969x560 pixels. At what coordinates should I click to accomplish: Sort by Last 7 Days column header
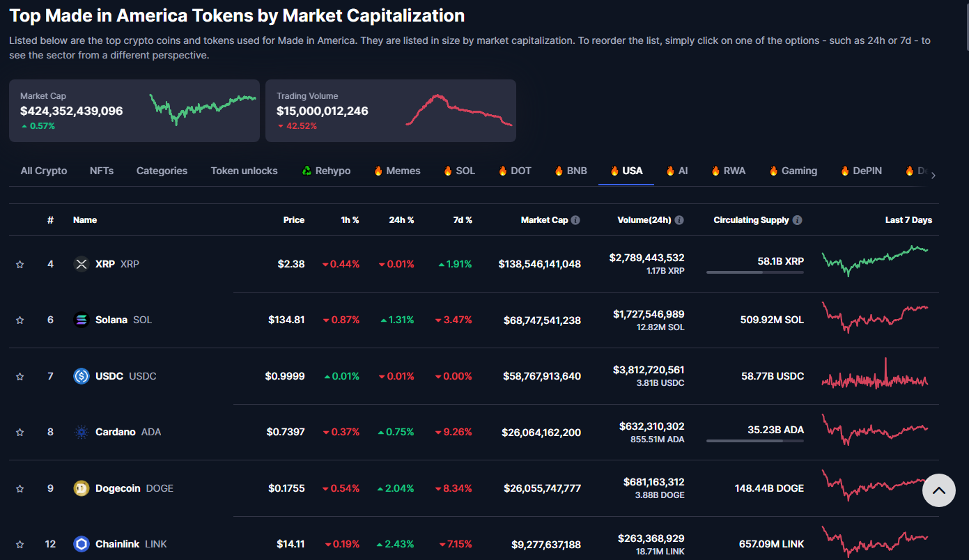pyautogui.click(x=908, y=220)
